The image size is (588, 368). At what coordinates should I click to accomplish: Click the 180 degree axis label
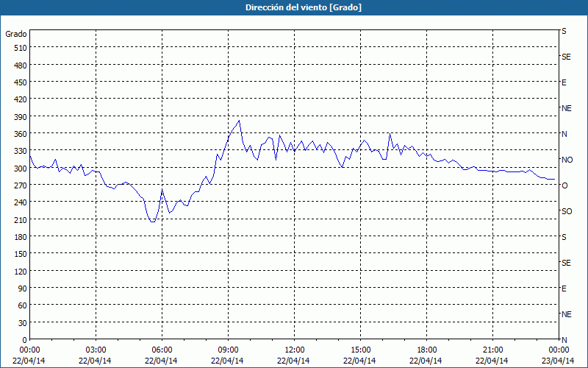pyautogui.click(x=21, y=237)
